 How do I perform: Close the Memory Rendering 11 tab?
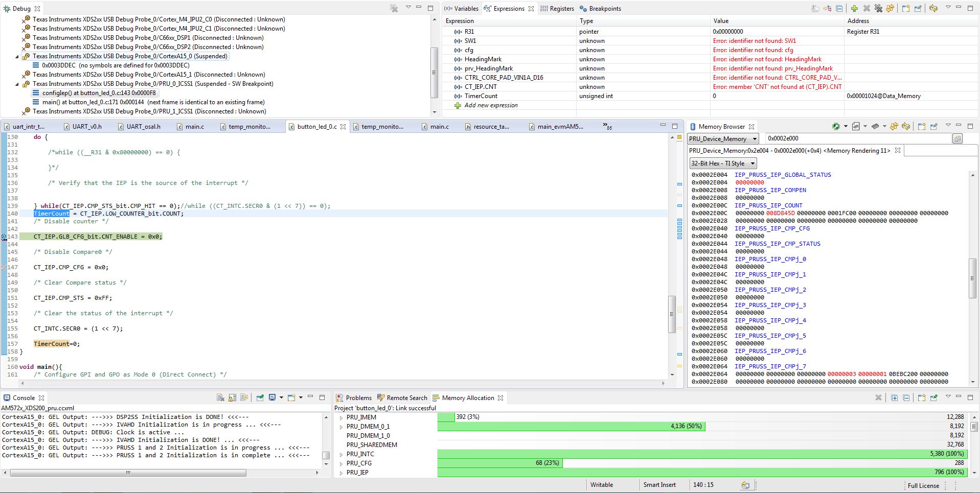pos(897,151)
